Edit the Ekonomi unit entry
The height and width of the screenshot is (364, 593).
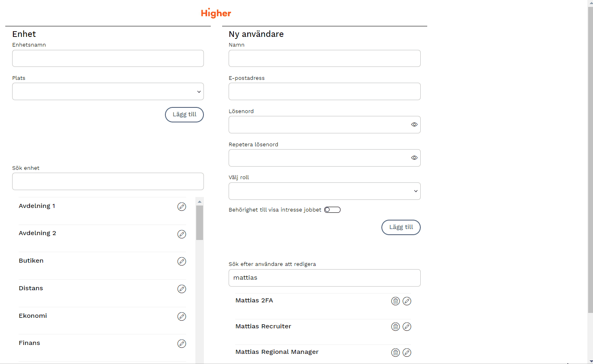182,317
